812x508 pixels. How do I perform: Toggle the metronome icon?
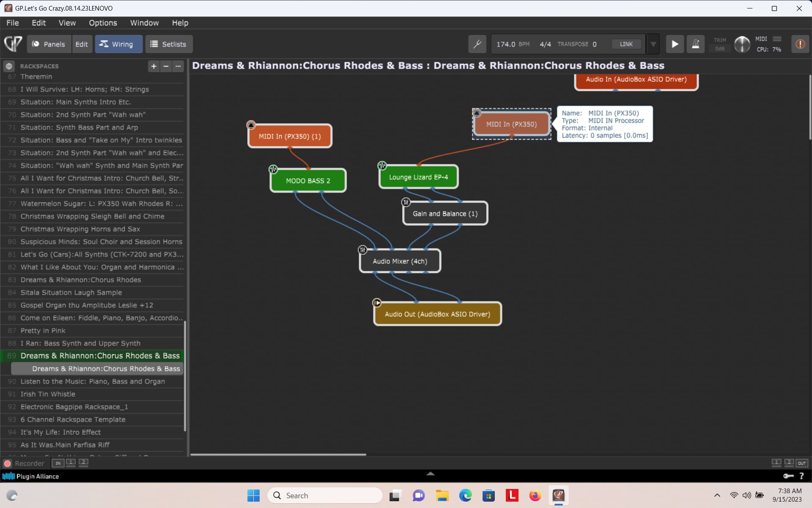695,44
